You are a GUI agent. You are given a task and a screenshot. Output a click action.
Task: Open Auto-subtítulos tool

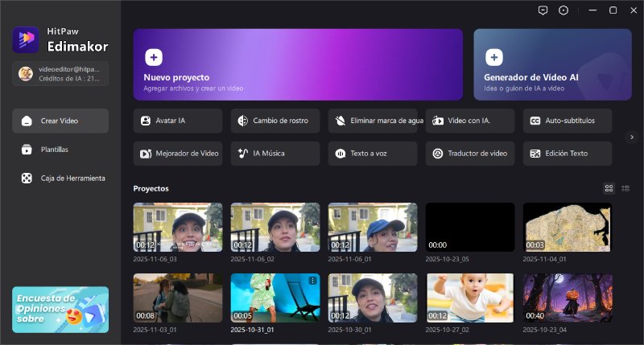coord(568,121)
